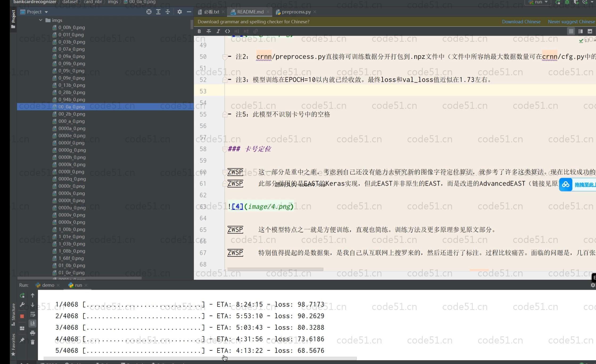Click the green run button in top toolbar
The width and height of the screenshot is (596, 364).
click(558, 2)
